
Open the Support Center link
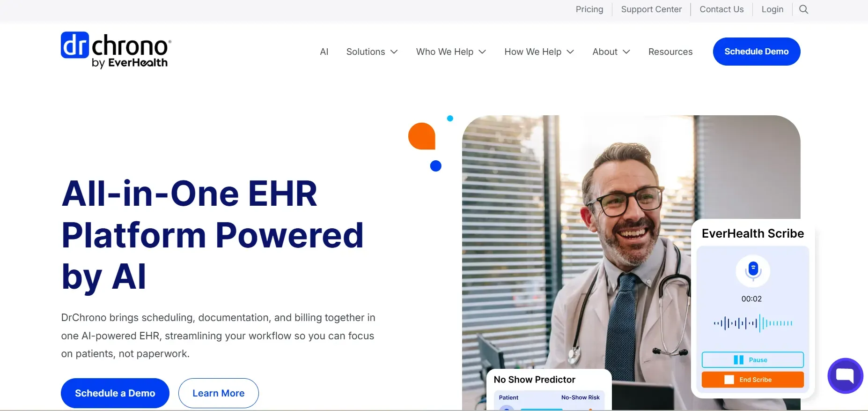point(651,9)
